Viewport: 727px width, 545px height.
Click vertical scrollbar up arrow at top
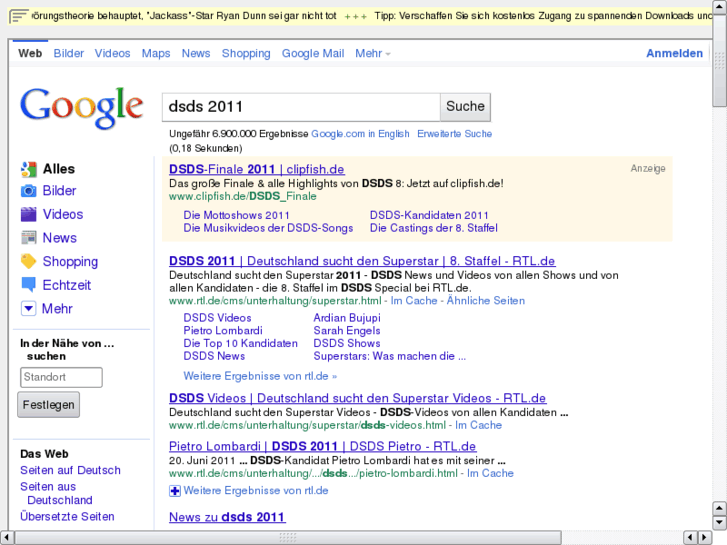click(x=719, y=7)
